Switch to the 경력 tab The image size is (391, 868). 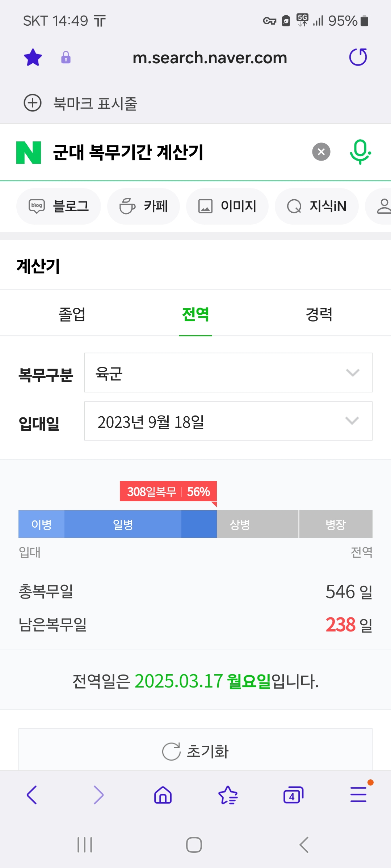coord(319,314)
